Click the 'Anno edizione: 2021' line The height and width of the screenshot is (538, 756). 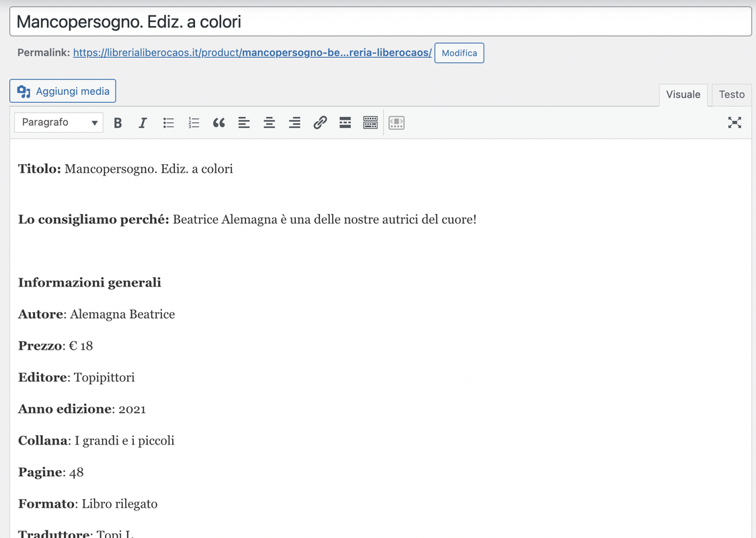[x=82, y=410]
